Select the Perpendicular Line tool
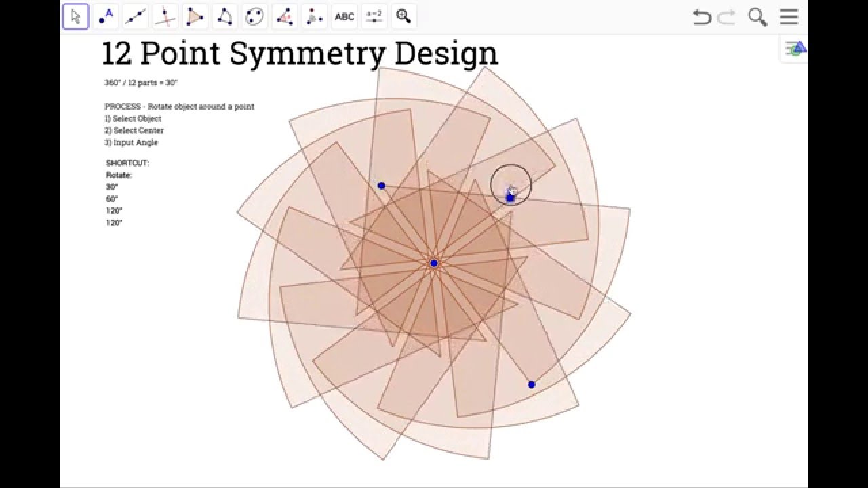This screenshot has height=488, width=868. pos(165,16)
